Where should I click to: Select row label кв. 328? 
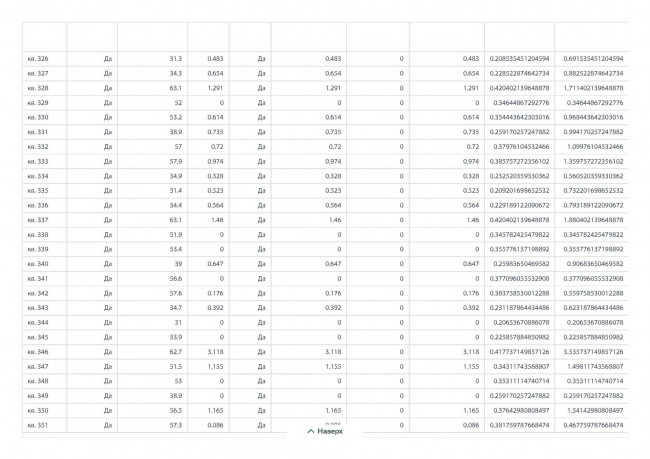coord(38,88)
